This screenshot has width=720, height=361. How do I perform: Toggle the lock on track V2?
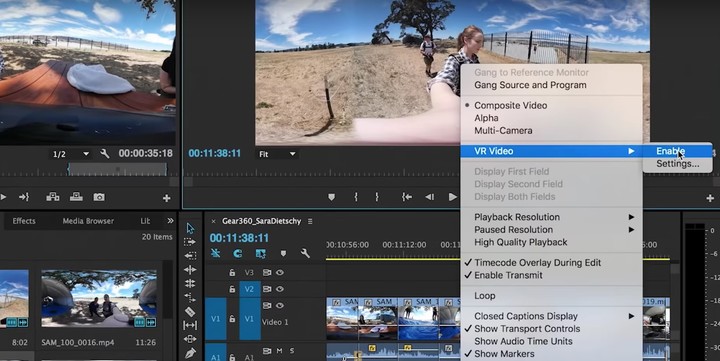tap(232, 289)
